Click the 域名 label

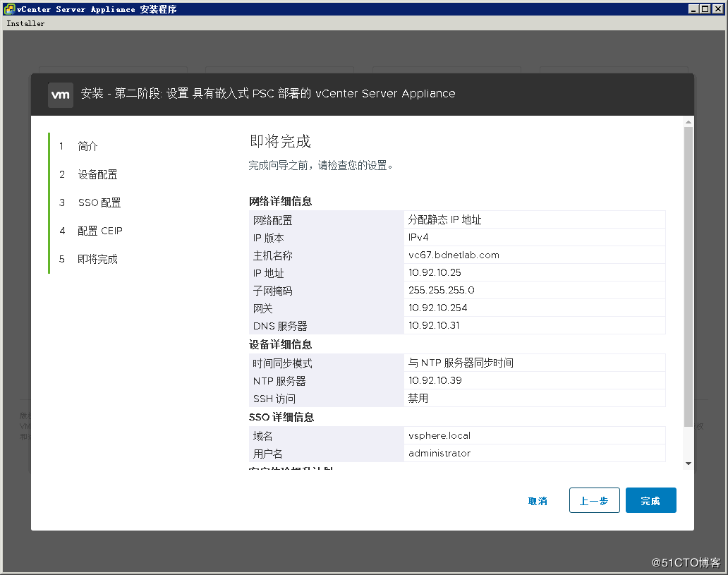[x=263, y=436]
